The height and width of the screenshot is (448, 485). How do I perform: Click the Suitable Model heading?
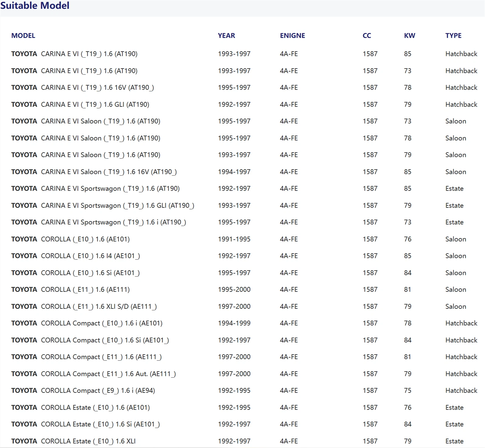(35, 5)
